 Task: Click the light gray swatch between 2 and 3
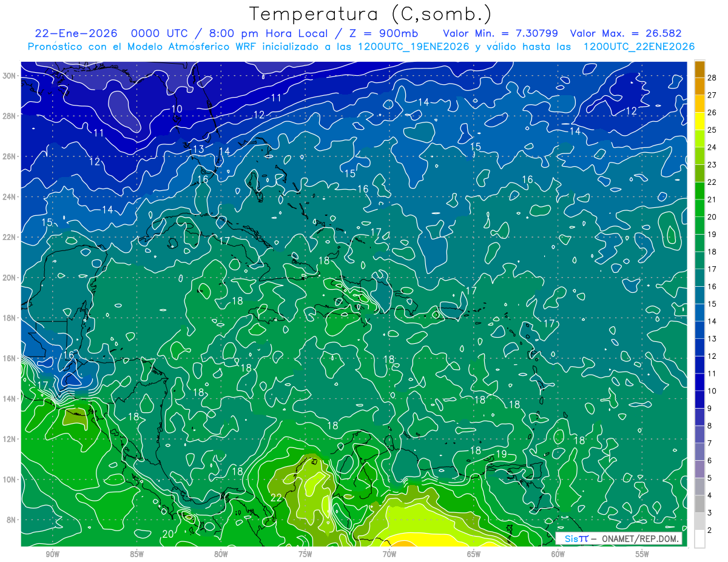tap(699, 521)
